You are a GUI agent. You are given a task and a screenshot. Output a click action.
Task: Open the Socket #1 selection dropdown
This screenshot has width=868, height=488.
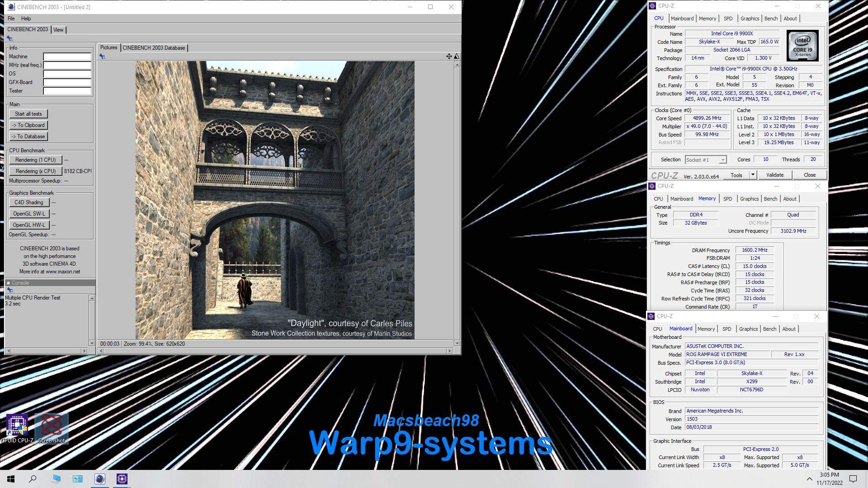706,160
